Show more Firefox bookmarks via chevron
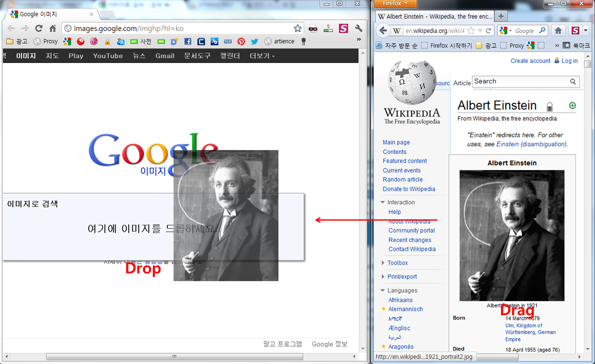Image resolution: width=595 pixels, height=364 pixels. [557, 45]
